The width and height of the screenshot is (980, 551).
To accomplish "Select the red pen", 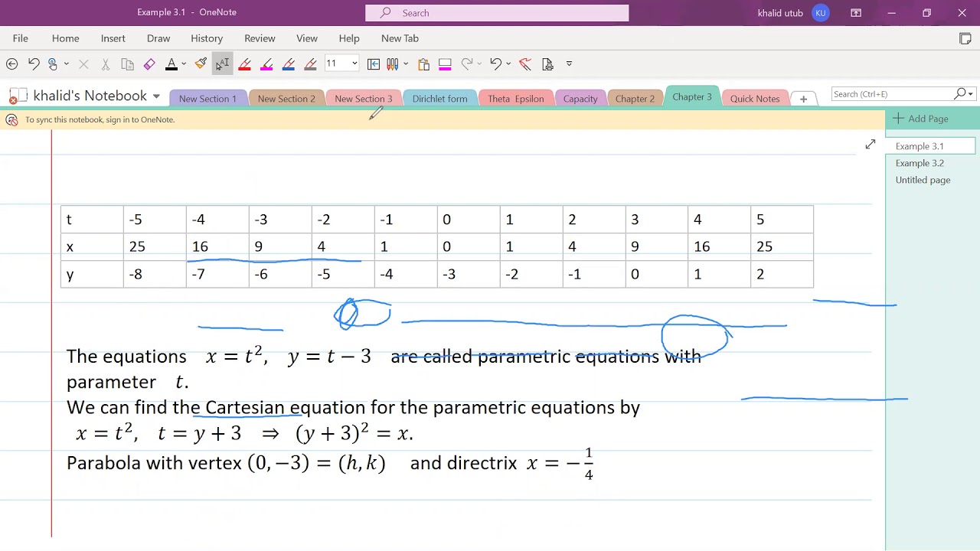I will (245, 64).
